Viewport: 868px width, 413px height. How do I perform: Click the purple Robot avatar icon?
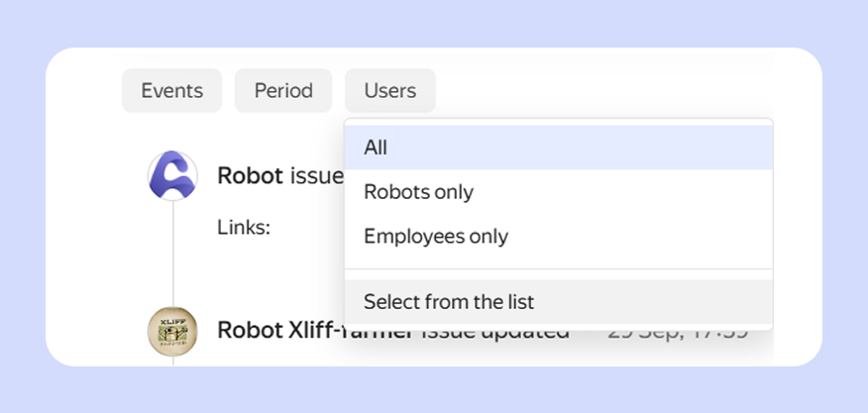click(172, 176)
